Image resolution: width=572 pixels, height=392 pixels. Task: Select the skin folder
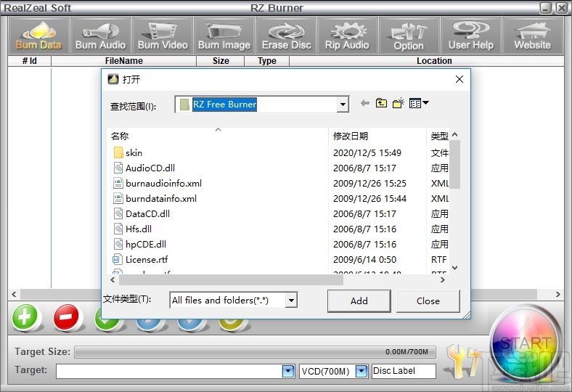[x=134, y=152]
